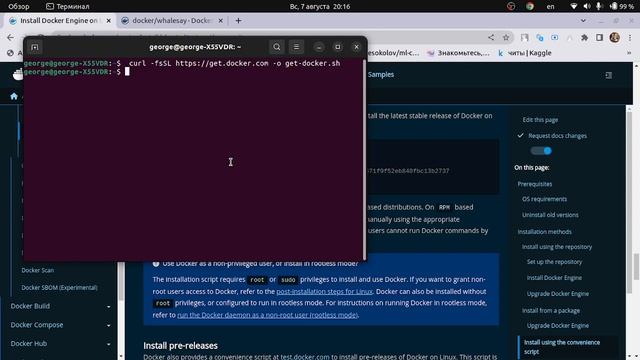This screenshot has width=640, height=360.
Task: Open system volume indicator
Action: [x=587, y=6]
